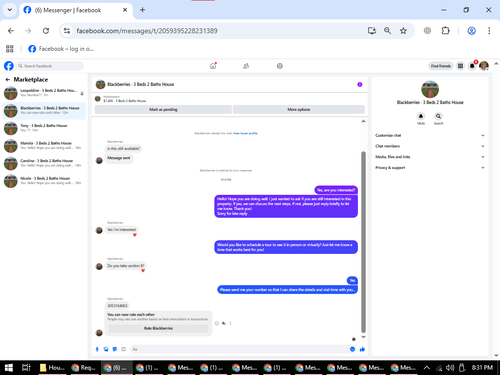Open the Hou... folder in the taskbar
Image resolution: width=500 pixels, height=375 pixels.
pyautogui.click(x=52, y=368)
